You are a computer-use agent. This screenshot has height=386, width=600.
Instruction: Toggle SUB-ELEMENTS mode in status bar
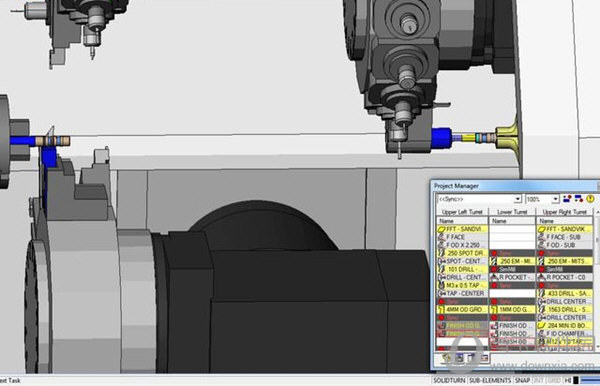pyautogui.click(x=490, y=380)
